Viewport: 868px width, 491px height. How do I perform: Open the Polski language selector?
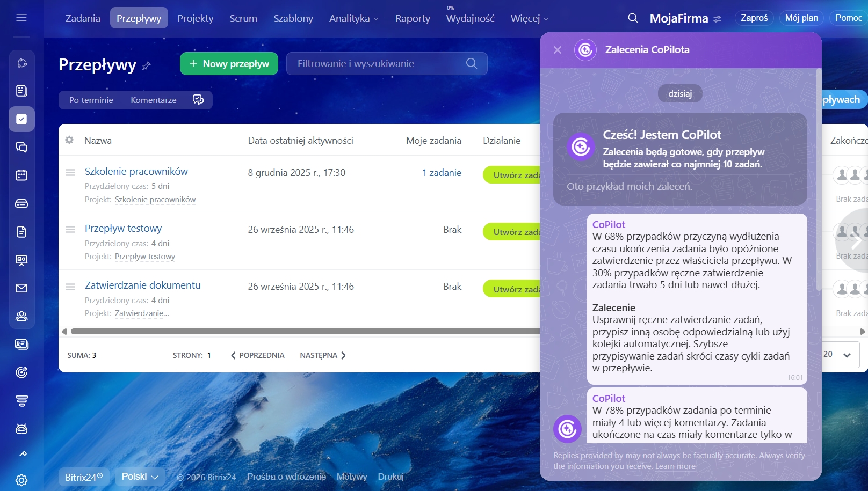140,477
